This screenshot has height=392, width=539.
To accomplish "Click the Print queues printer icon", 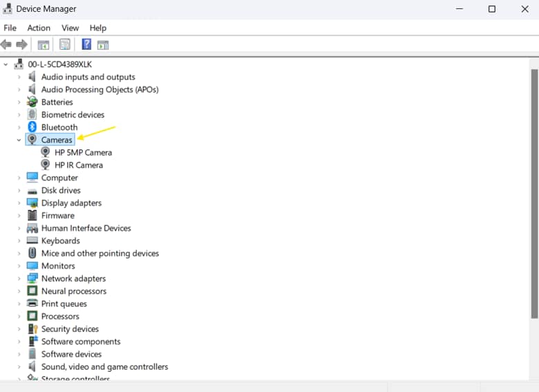I will tap(32, 304).
